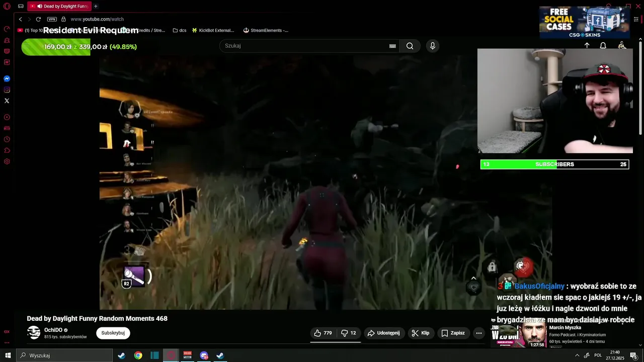Open Google Chrome from the taskbar
Viewport: 644px width, 362px height.
pos(138,355)
